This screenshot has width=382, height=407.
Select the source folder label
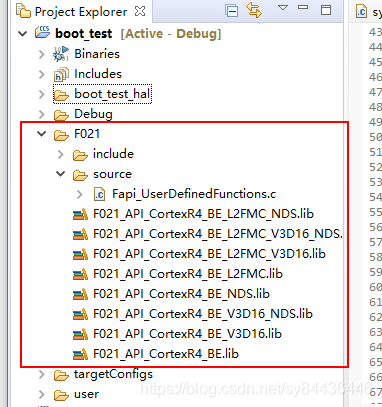[112, 174]
